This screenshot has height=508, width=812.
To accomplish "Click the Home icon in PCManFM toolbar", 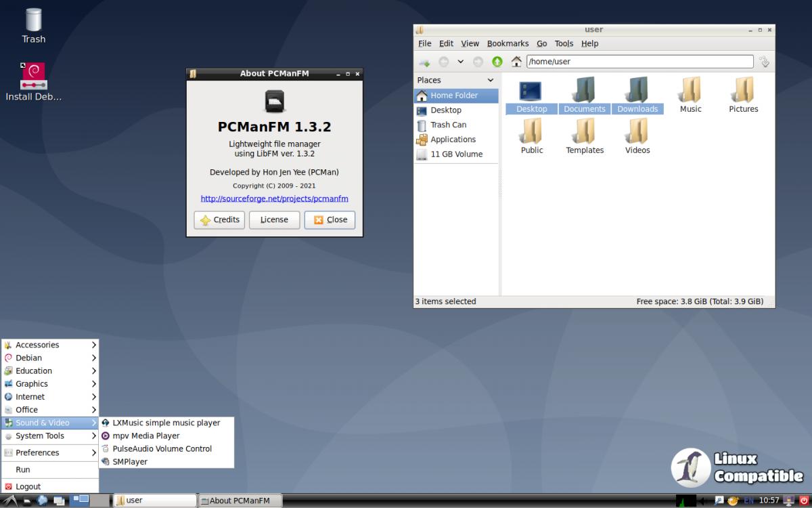I will (516, 62).
